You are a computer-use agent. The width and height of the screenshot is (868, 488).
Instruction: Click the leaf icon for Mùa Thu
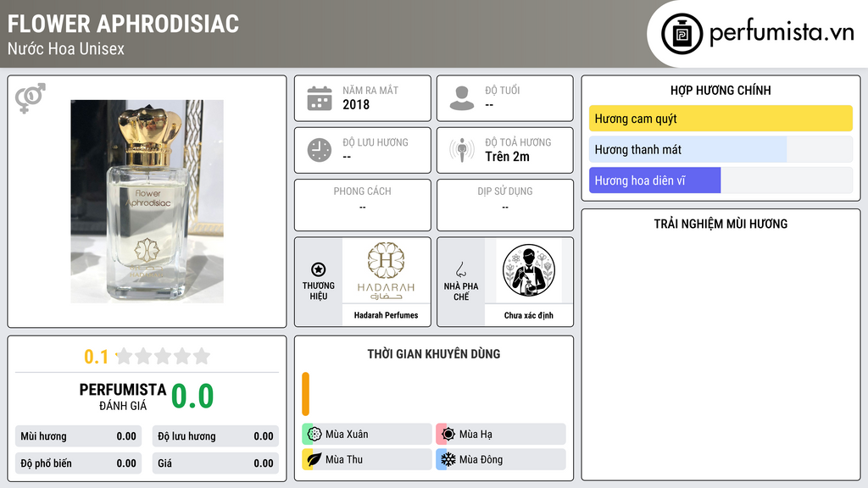(x=314, y=459)
